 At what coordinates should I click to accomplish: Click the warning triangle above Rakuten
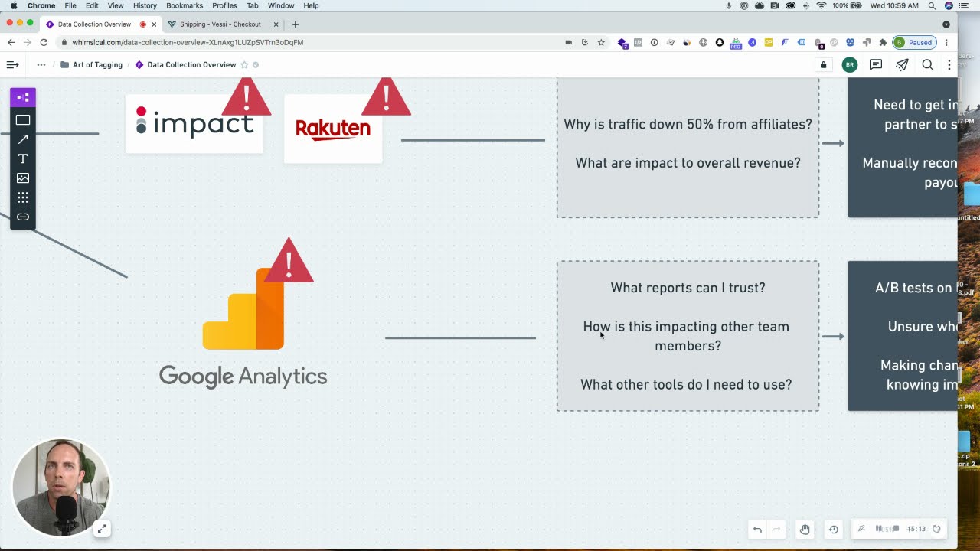click(386, 97)
